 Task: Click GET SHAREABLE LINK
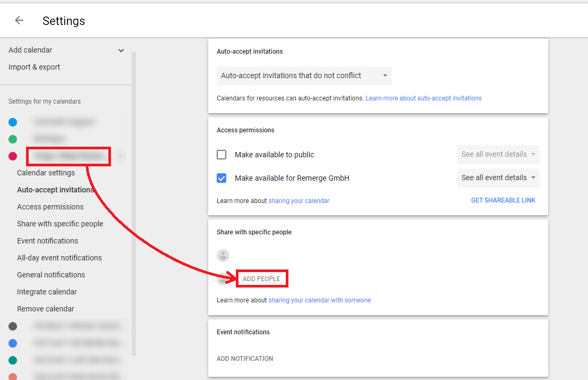point(503,200)
